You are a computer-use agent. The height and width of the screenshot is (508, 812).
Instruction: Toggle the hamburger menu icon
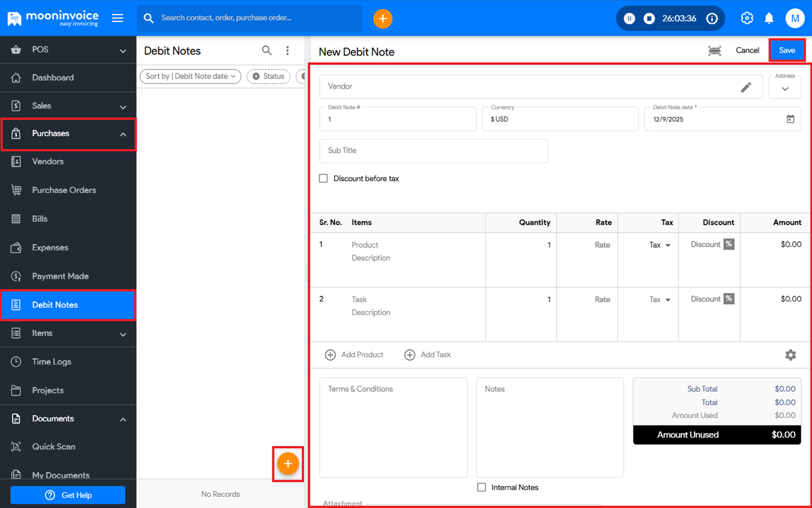click(118, 18)
